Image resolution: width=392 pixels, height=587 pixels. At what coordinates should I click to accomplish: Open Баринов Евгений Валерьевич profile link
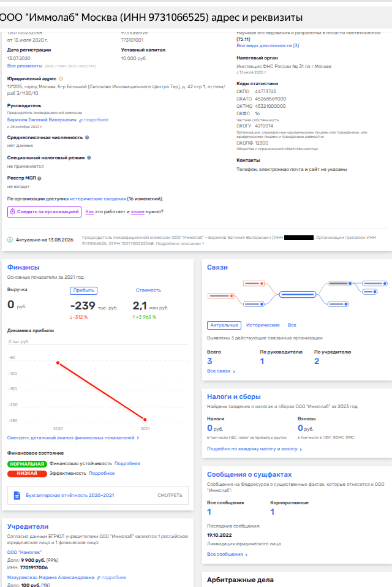[42, 120]
